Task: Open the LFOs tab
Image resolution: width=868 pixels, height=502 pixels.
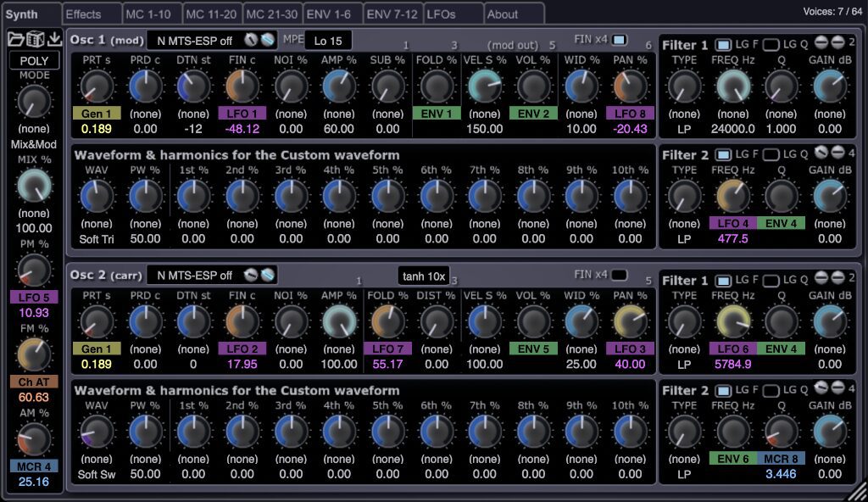Action: pyautogui.click(x=453, y=14)
